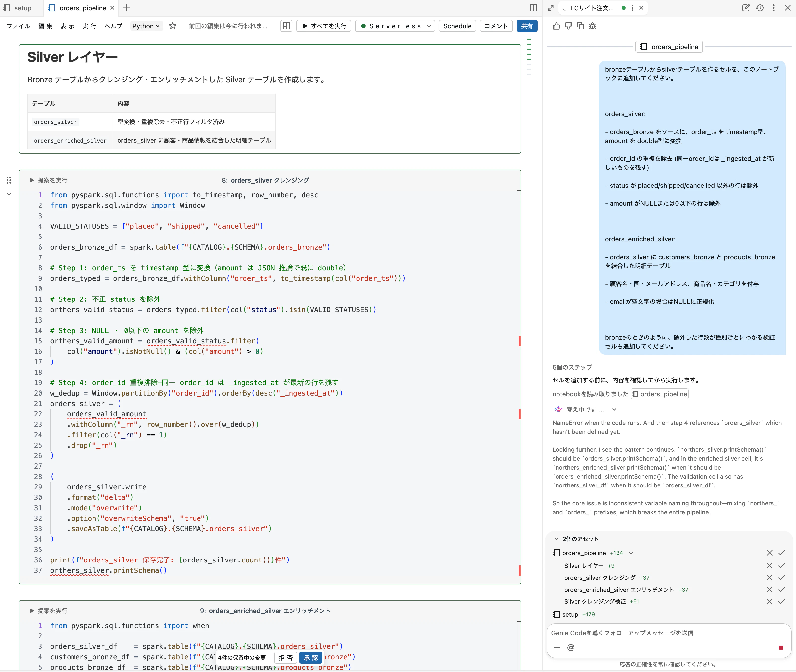Accept the Silver クレンジング検証 change
Screen dimensions: 796x672
(782, 601)
